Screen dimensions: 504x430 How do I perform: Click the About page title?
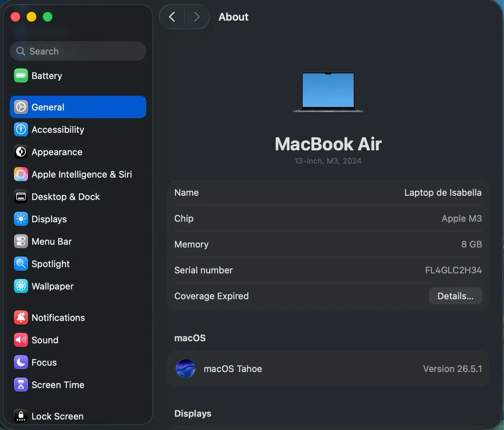[x=233, y=17]
